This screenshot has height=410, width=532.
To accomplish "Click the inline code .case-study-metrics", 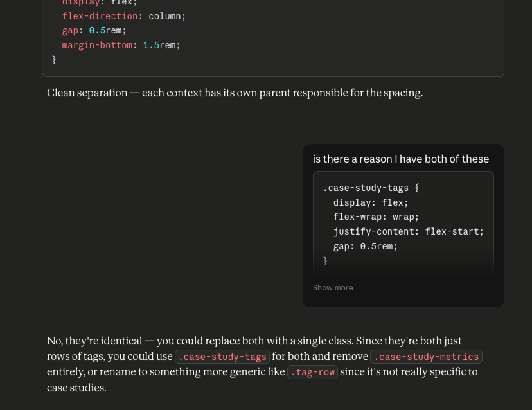I will (x=426, y=357).
